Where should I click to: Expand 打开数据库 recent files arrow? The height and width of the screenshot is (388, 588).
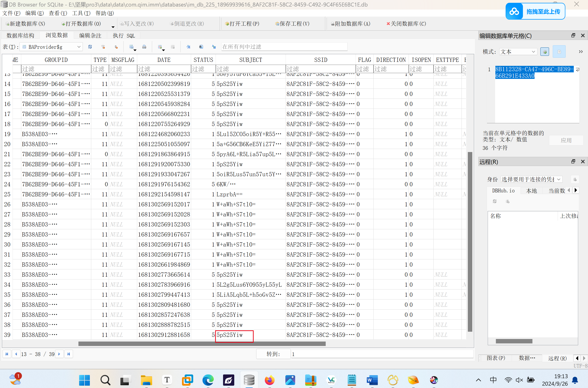113,27
